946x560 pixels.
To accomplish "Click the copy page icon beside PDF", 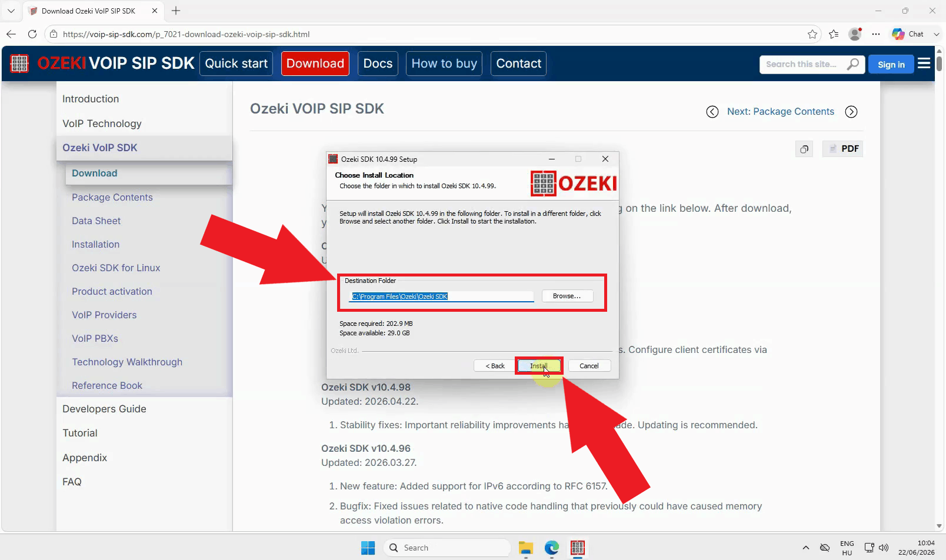I will (804, 149).
